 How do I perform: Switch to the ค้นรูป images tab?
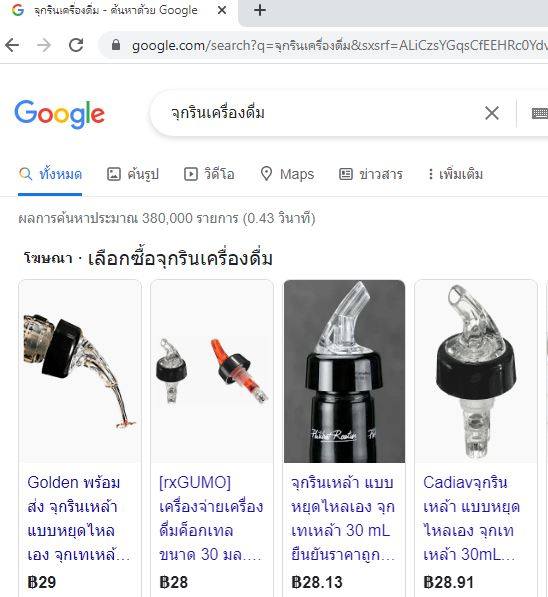point(133,174)
